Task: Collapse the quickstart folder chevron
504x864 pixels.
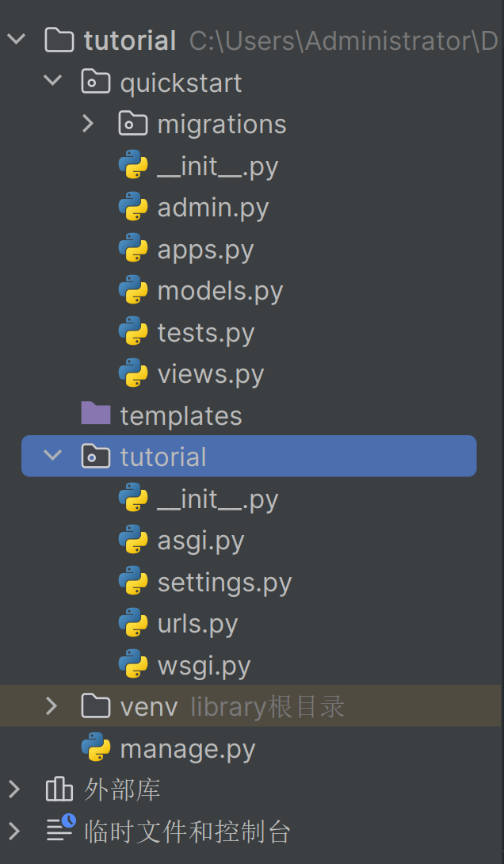Action: point(53,82)
